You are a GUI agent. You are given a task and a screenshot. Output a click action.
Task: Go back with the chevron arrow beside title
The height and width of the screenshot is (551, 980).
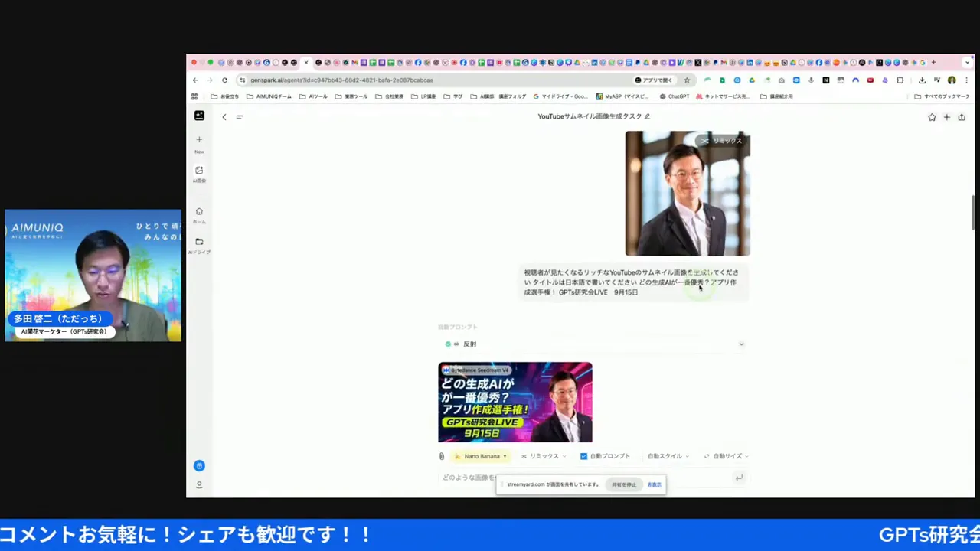point(224,117)
